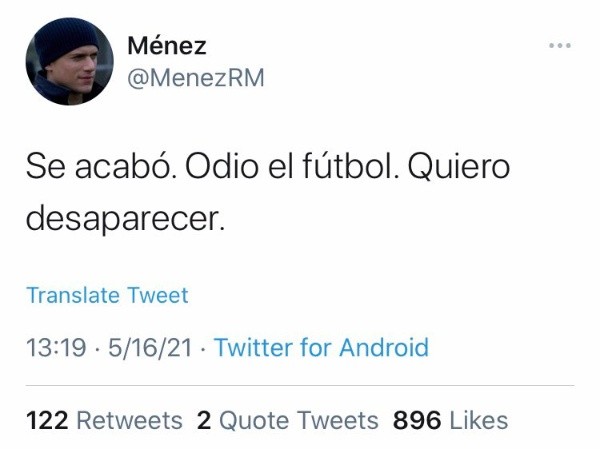
Task: Click the 'Quote Tweets' label text
Action: 298,421
